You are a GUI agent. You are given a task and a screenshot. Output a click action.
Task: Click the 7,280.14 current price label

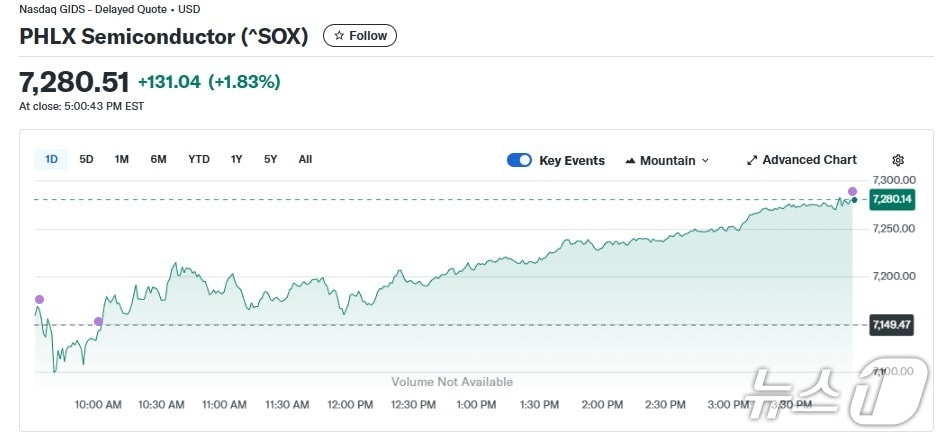(x=891, y=199)
